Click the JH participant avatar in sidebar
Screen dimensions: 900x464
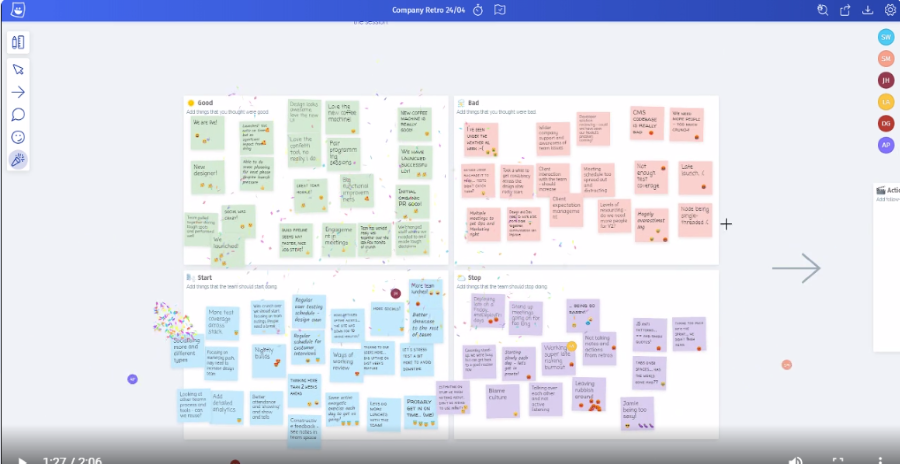coord(886,80)
